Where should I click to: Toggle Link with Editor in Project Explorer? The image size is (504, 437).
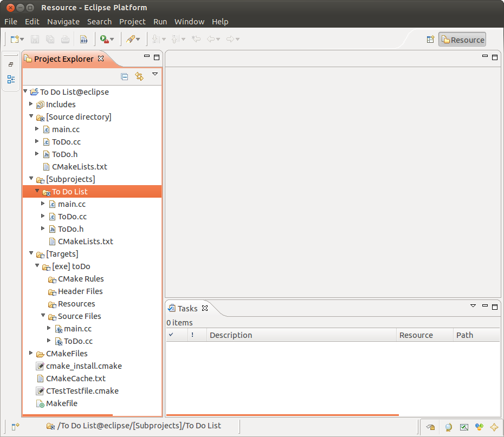[139, 76]
